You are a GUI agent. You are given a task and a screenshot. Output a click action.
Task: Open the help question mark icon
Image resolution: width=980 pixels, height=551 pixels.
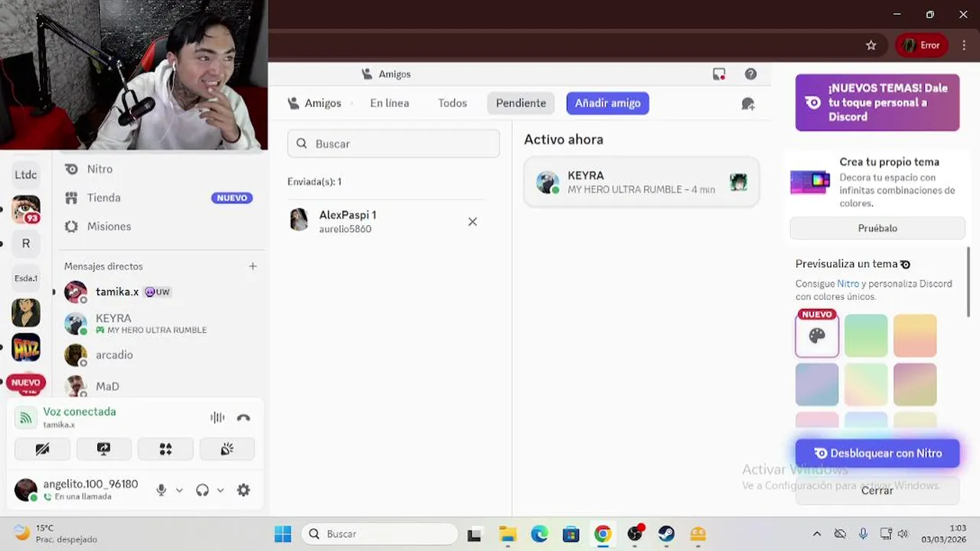pyautogui.click(x=750, y=74)
